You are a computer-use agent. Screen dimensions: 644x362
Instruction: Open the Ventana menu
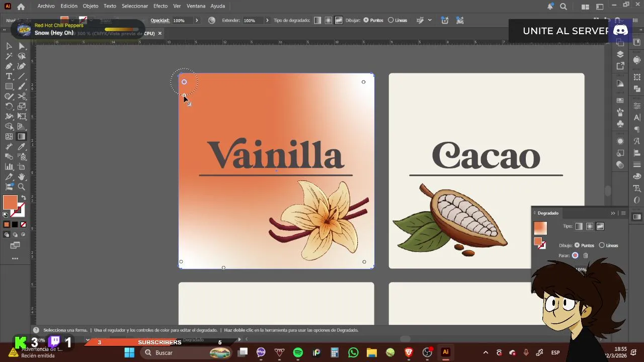click(196, 6)
